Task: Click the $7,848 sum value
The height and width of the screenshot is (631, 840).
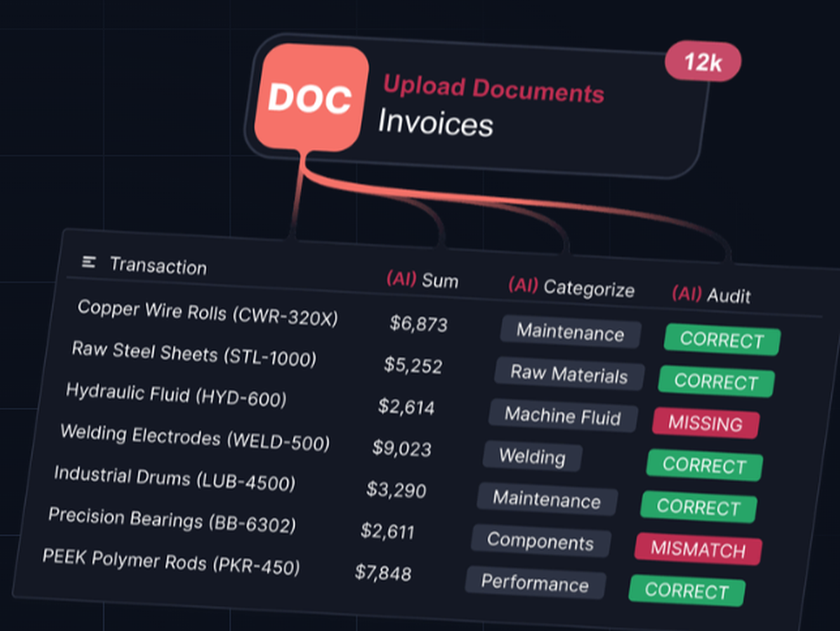Action: tap(383, 573)
